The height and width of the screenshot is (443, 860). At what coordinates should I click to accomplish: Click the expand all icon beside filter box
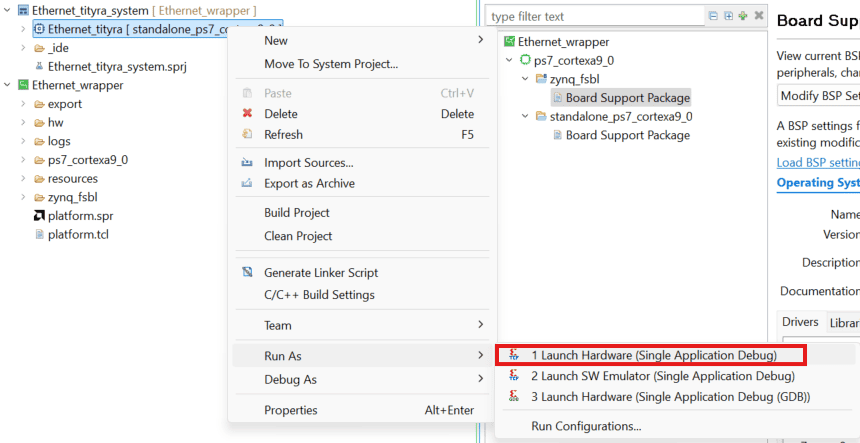coord(728,17)
